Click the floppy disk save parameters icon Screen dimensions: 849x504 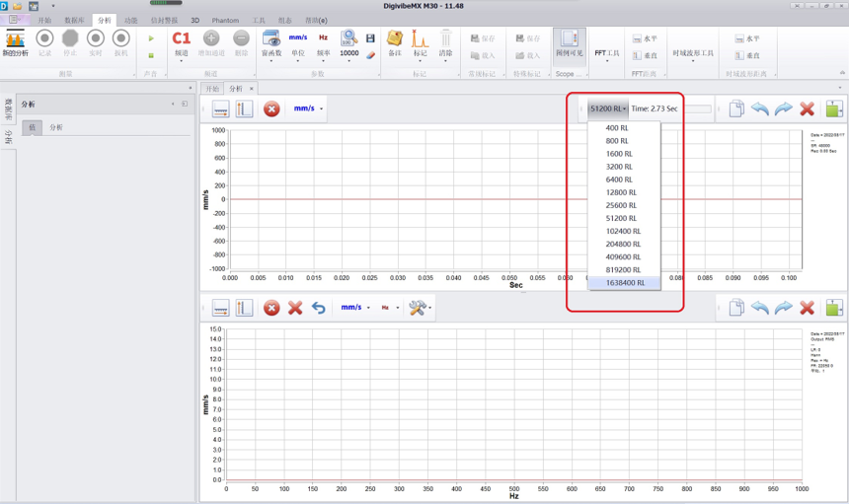point(370,38)
